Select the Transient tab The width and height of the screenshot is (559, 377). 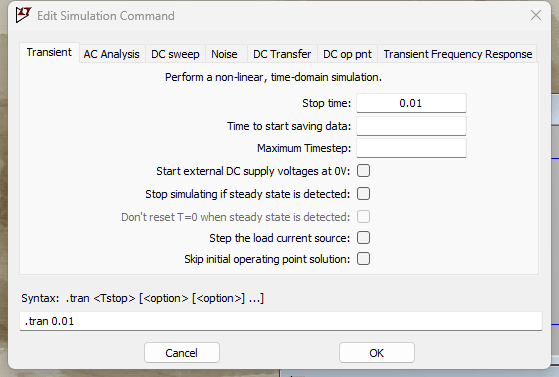click(49, 52)
